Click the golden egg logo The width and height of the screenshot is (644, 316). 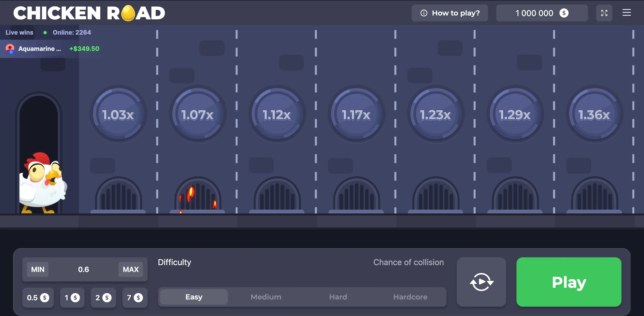point(128,13)
